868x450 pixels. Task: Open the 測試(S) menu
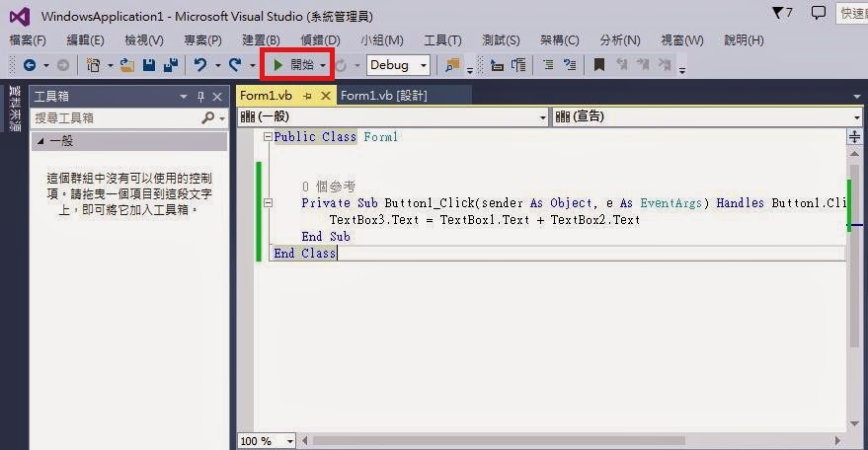pyautogui.click(x=501, y=40)
